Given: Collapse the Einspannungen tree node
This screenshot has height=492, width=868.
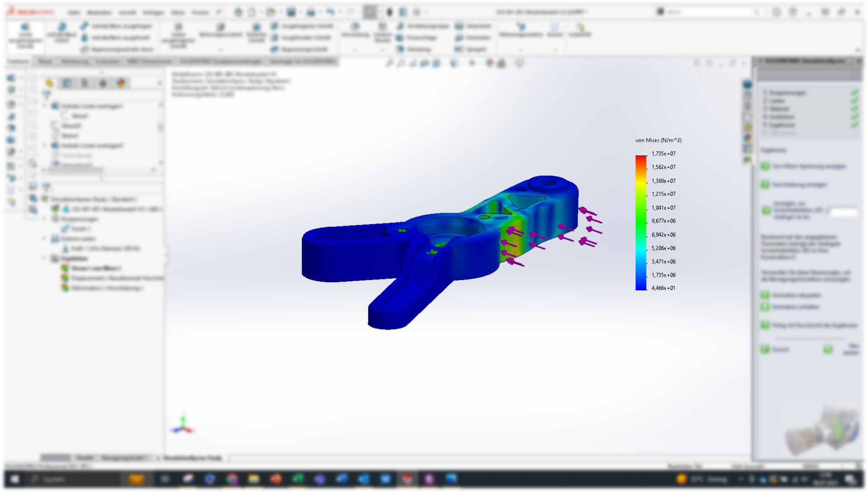Looking at the screenshot, I should coord(44,219).
